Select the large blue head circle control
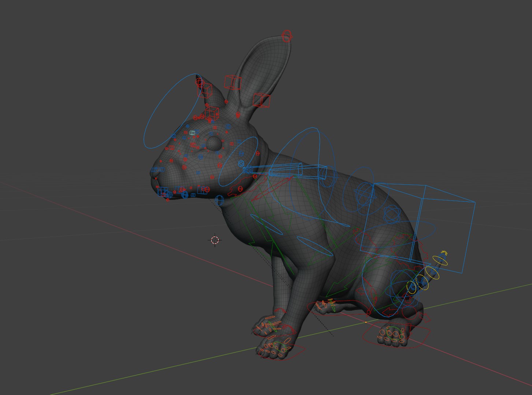Screen dimensions: 532x395 pyautogui.click(x=173, y=111)
